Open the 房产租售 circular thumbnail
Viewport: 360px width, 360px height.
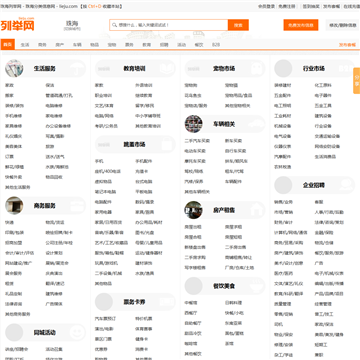(194, 210)
